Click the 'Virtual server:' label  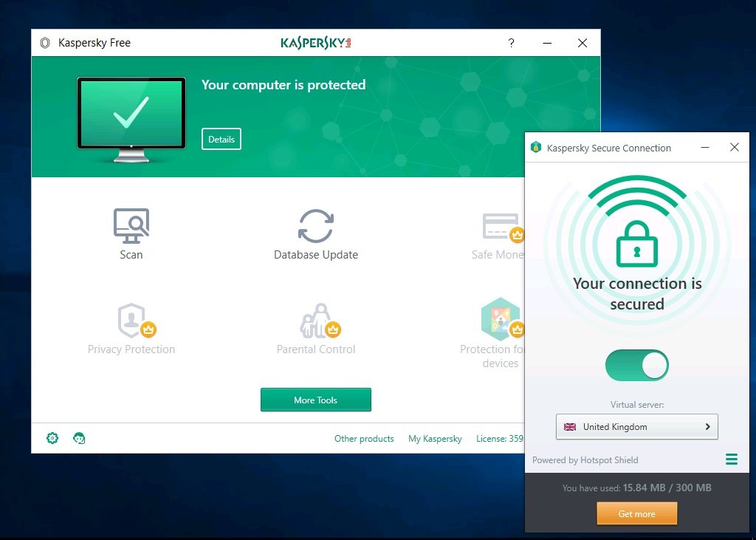[637, 404]
